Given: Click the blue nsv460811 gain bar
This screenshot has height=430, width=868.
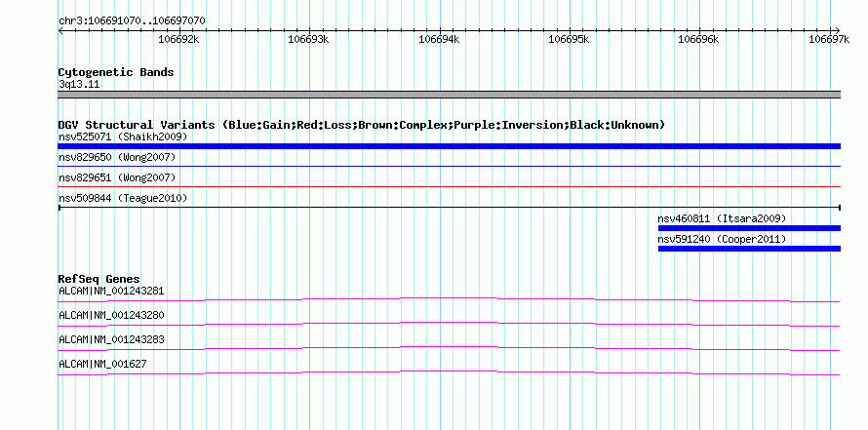Looking at the screenshot, I should (x=749, y=228).
